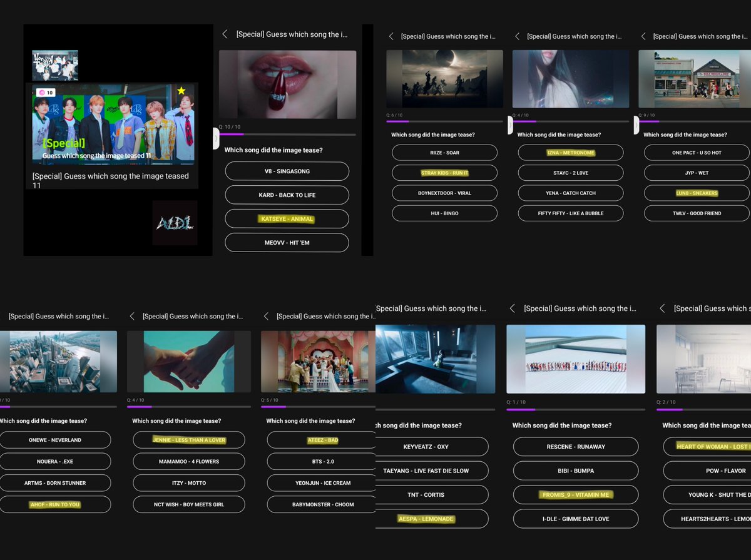Pick JYP - WET option
The image size is (751, 560).
[x=697, y=173]
